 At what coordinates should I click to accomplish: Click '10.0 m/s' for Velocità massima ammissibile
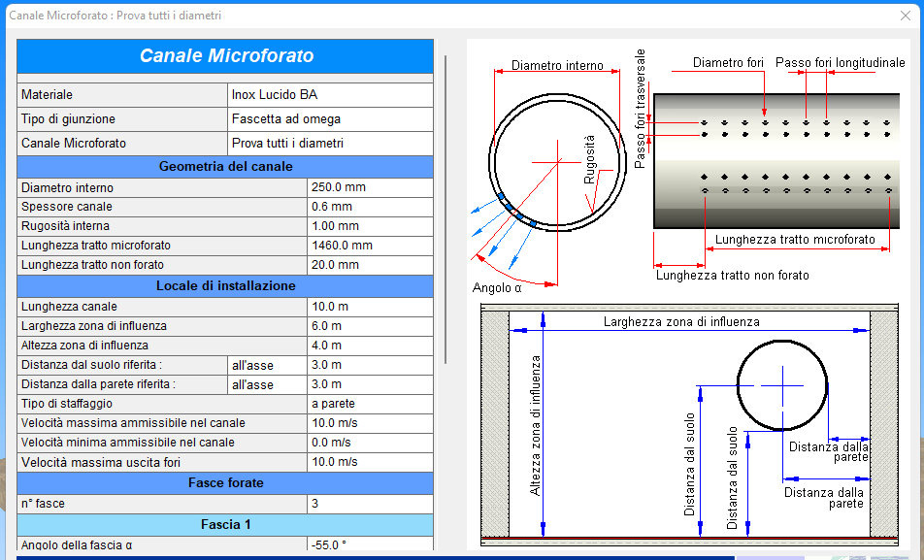click(370, 423)
